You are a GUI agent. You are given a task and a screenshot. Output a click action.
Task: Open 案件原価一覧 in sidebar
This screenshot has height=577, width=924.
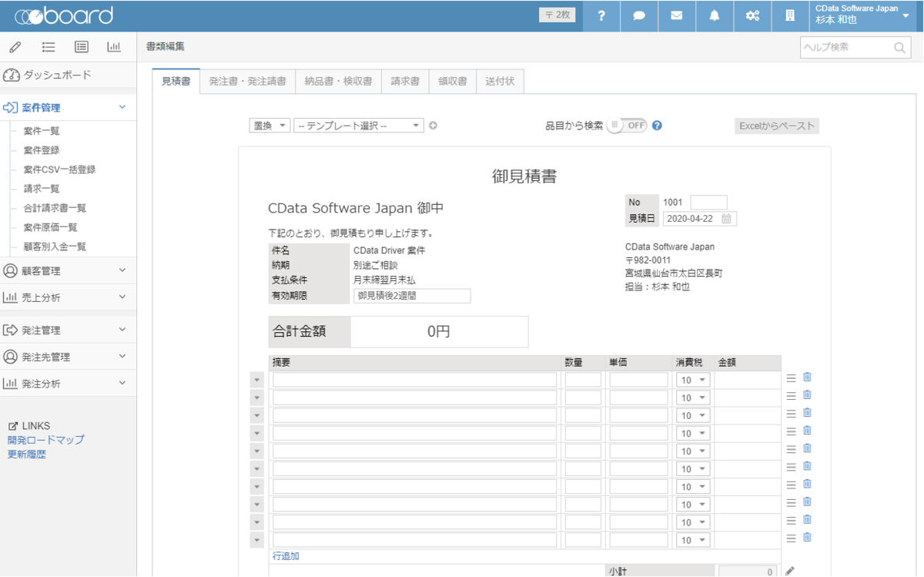tap(50, 227)
